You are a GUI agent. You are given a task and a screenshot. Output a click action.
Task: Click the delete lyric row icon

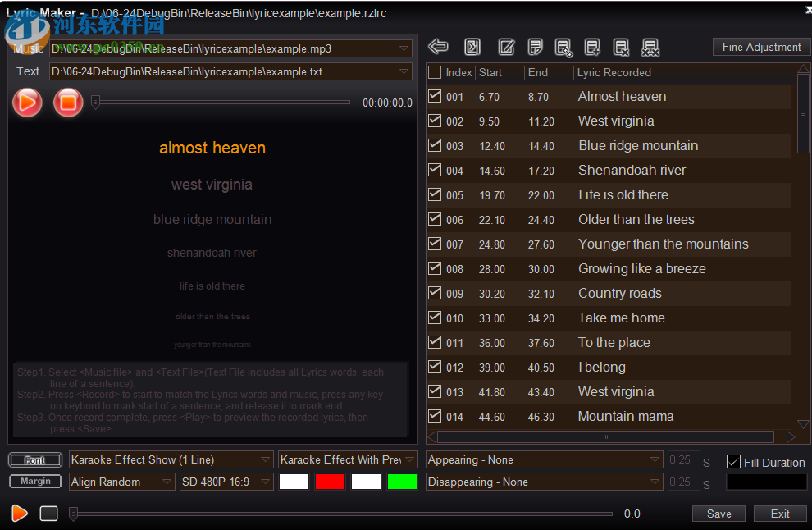coord(621,47)
